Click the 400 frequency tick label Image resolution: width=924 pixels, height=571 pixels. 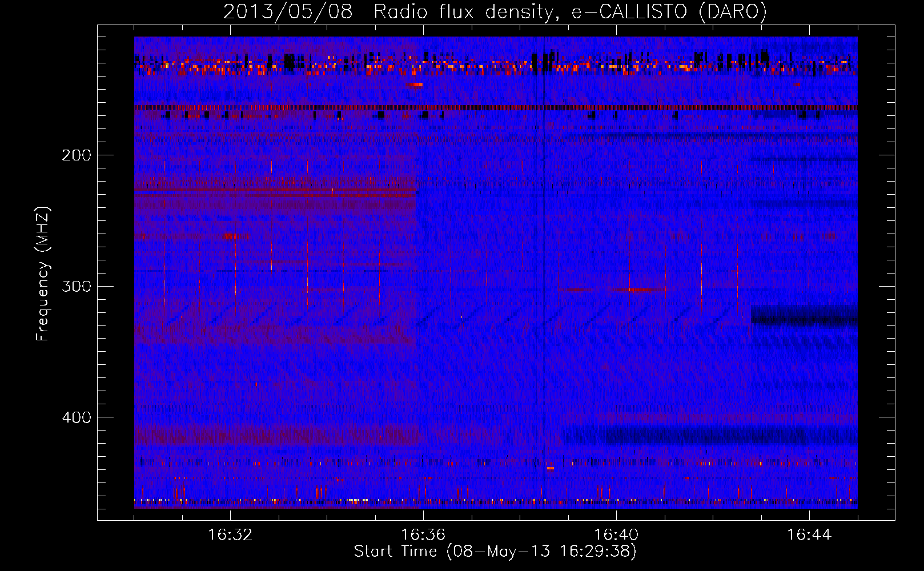pos(77,417)
